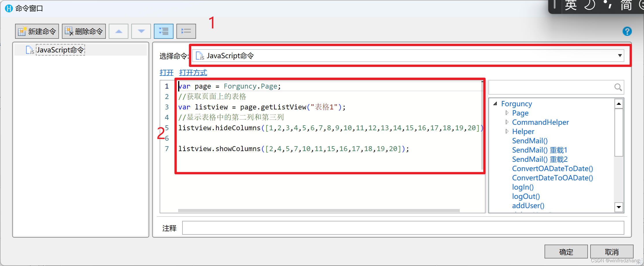Click the punctuation mode icon in IME bar

tap(608, 4)
